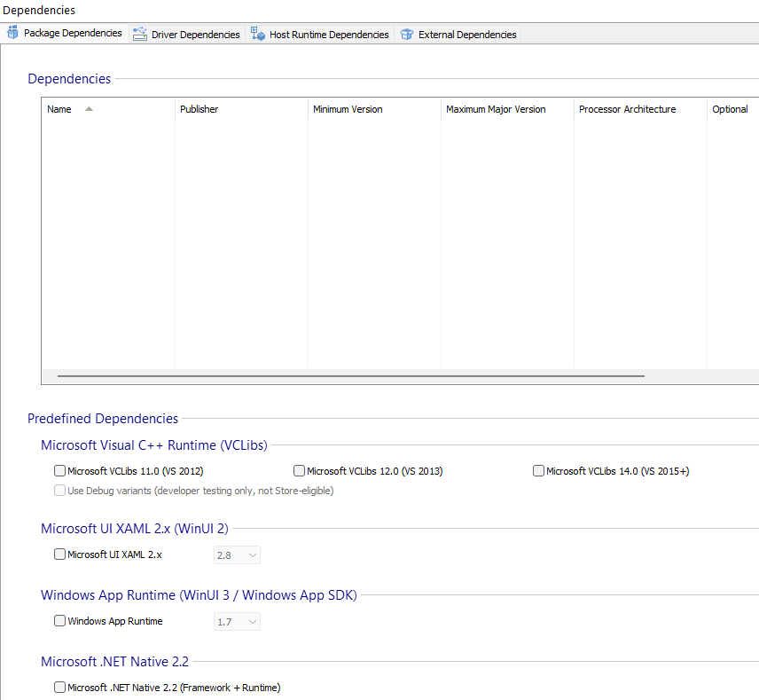
Task: Open the Windows App Runtime 1.7 version dropdown
Action: click(238, 622)
